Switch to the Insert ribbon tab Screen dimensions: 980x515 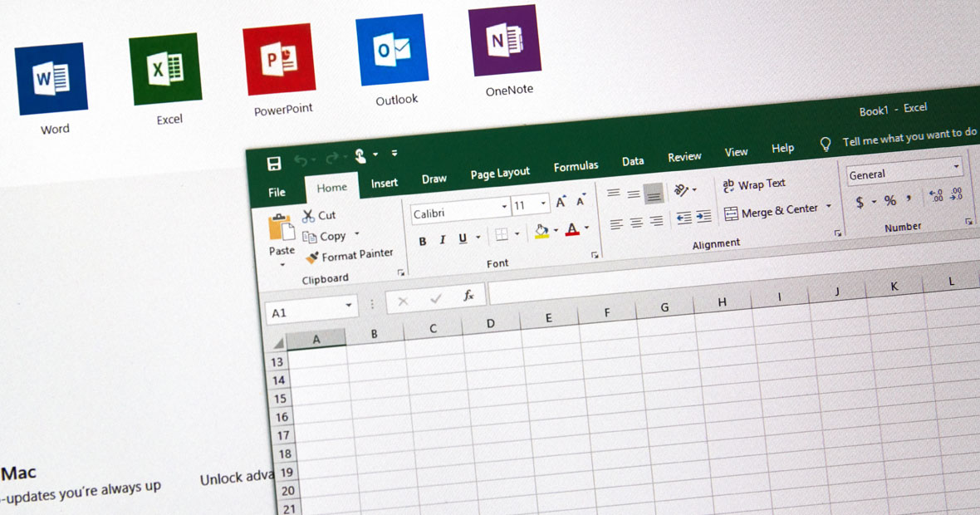pos(384,183)
